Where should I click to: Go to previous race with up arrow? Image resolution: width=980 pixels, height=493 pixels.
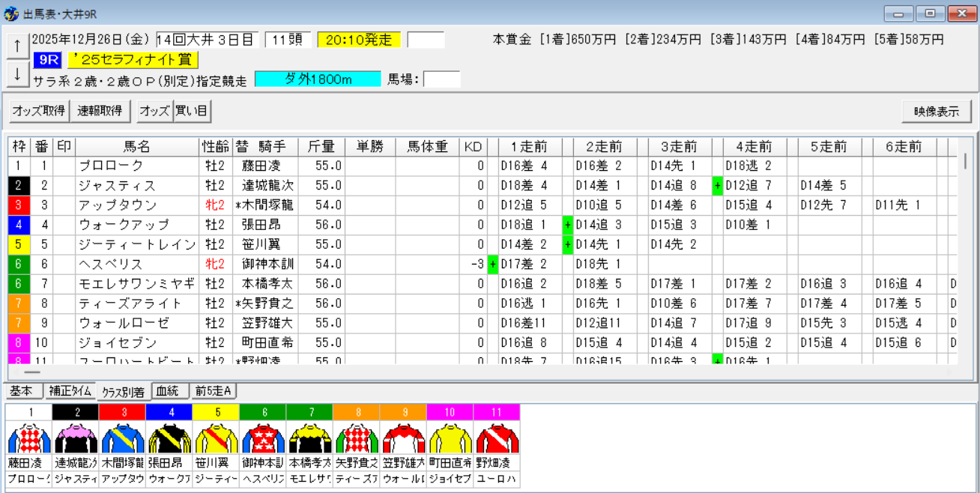pyautogui.click(x=16, y=46)
